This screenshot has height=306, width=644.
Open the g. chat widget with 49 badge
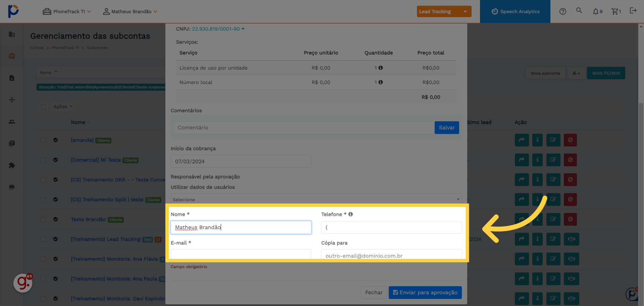(x=23, y=283)
